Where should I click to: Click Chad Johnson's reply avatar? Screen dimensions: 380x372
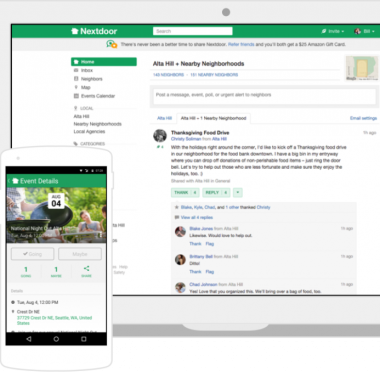coord(180,287)
